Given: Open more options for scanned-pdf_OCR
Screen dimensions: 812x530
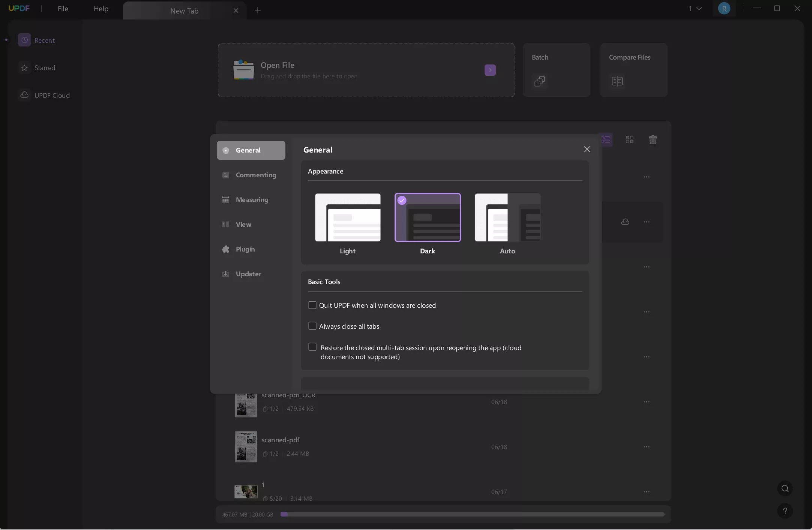Looking at the screenshot, I should [647, 402].
